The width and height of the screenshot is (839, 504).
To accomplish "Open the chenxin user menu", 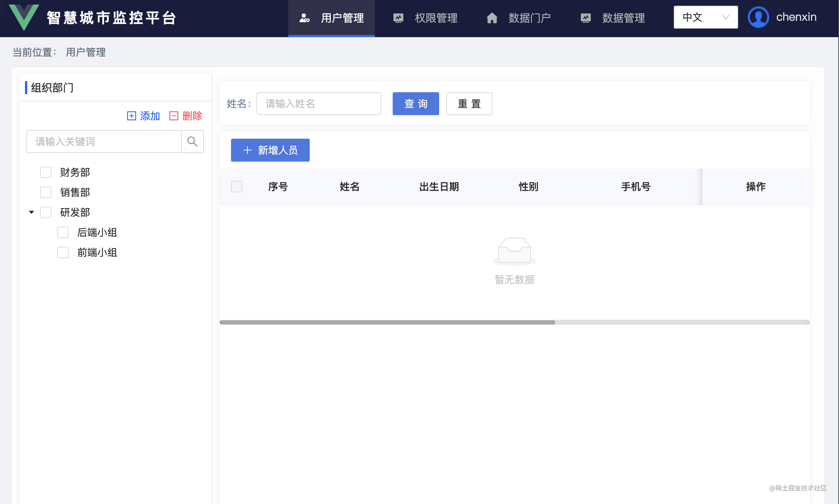I will pos(796,17).
